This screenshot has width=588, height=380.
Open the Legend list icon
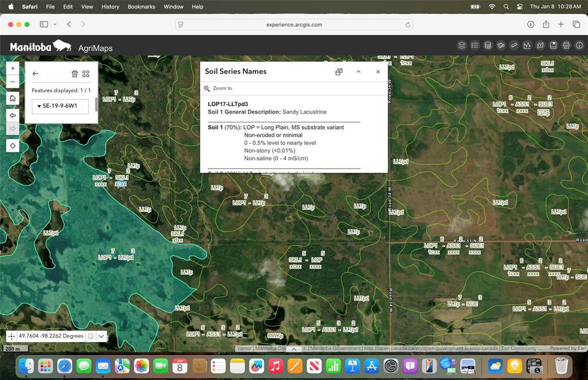tap(475, 45)
